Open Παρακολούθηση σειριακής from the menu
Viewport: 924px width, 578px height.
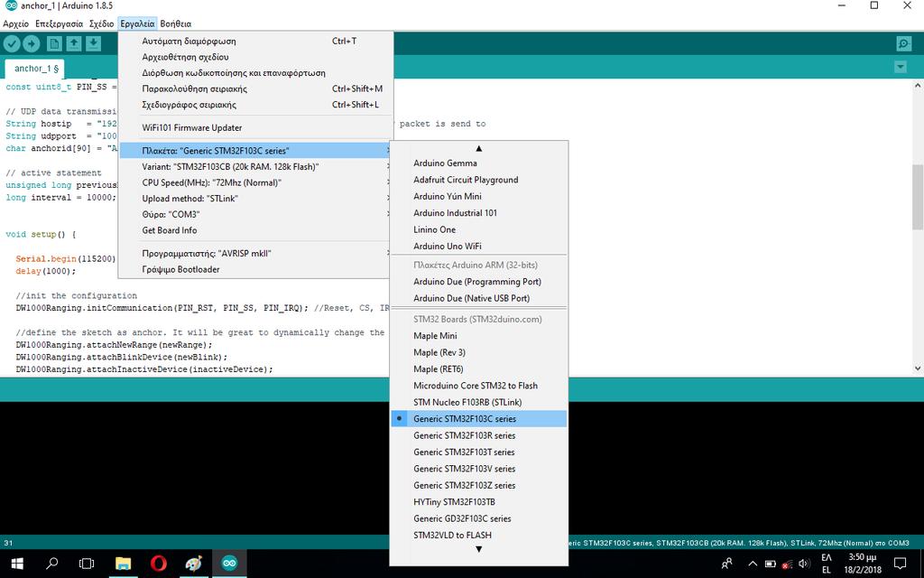(x=255, y=89)
